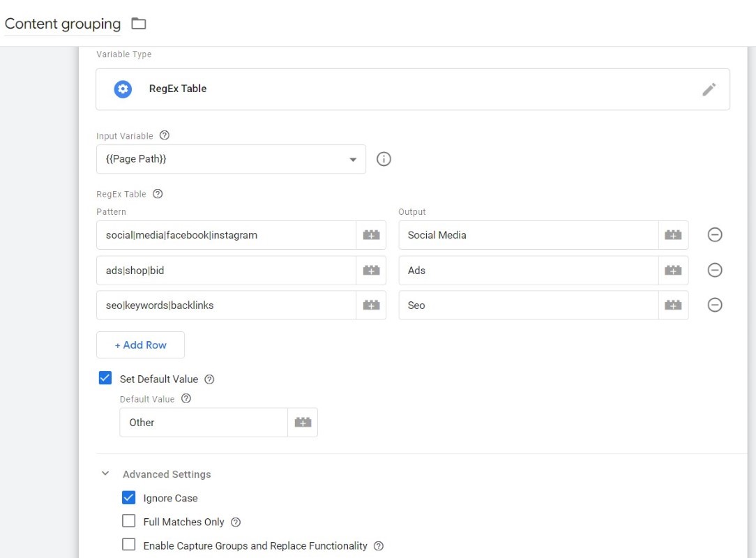The width and height of the screenshot is (756, 558).
Task: Collapse the Advanced Settings section
Action: [105, 474]
